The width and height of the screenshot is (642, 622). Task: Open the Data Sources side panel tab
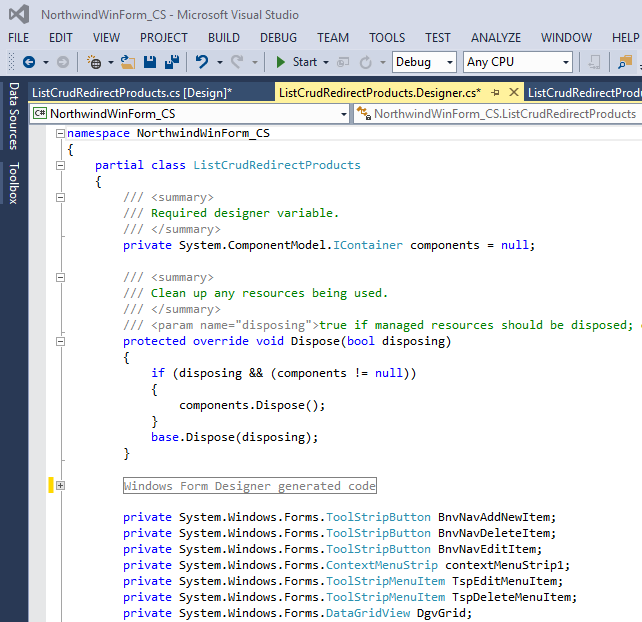click(x=14, y=116)
